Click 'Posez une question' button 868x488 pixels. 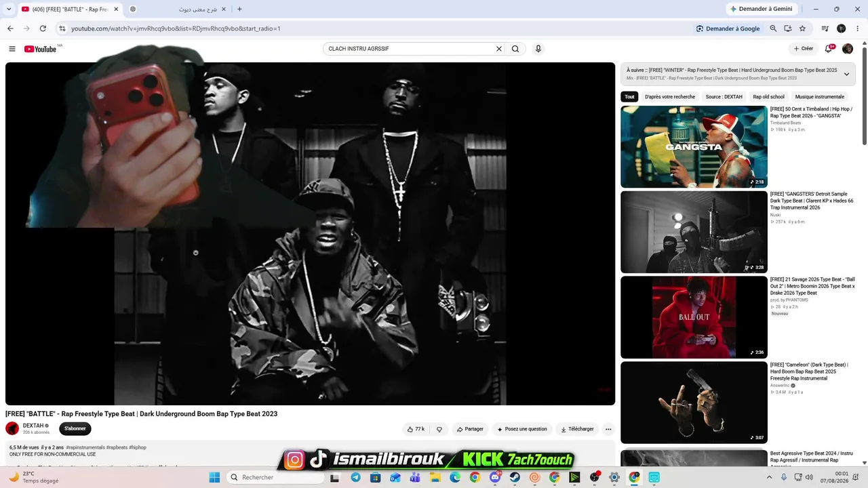point(522,429)
